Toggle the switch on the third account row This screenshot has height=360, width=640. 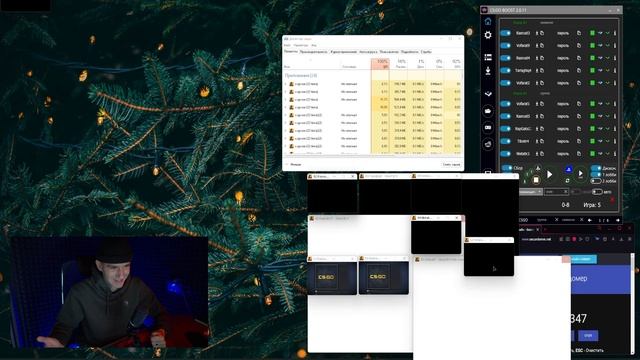(506, 58)
